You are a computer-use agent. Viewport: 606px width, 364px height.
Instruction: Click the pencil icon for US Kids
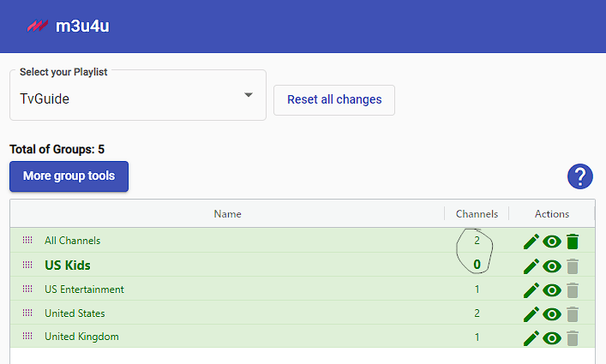[531, 266]
